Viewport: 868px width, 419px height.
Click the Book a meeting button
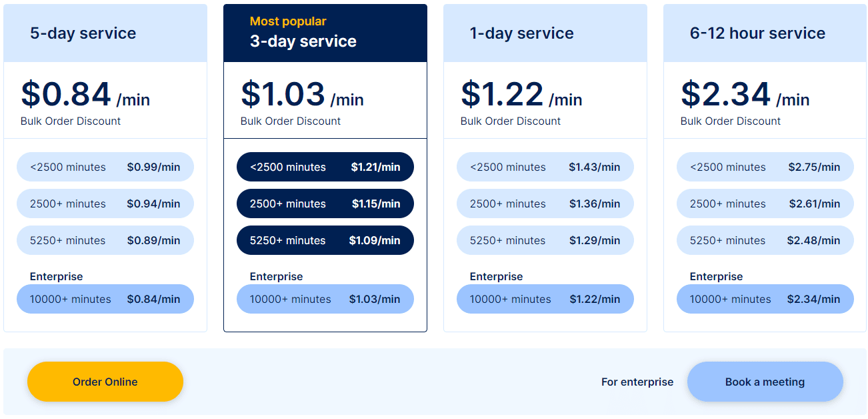tap(765, 382)
